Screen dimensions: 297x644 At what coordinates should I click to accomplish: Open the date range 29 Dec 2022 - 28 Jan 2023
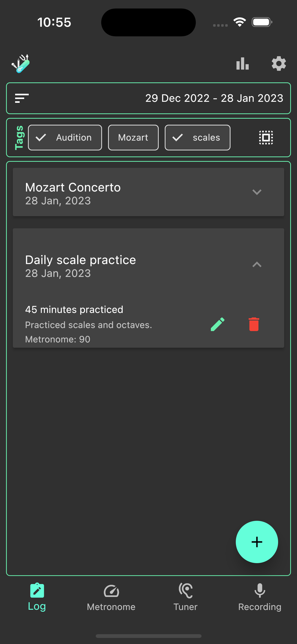pyautogui.click(x=214, y=98)
